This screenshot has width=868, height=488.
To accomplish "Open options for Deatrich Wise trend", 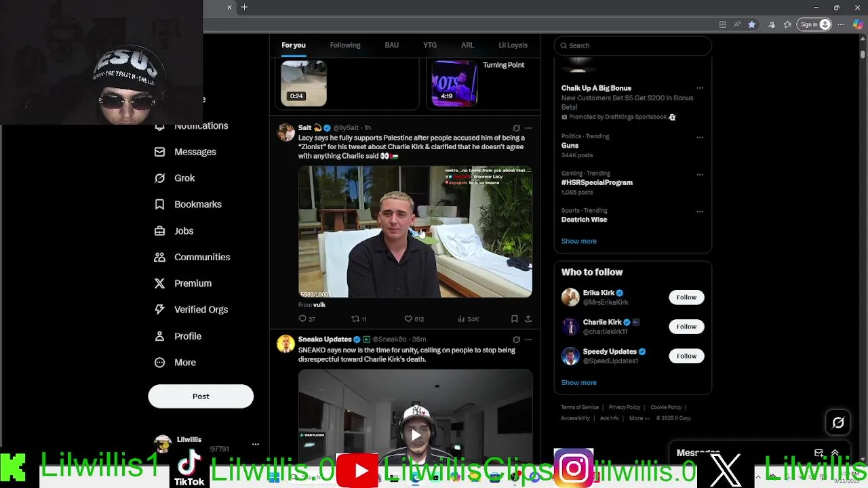I will pos(700,211).
